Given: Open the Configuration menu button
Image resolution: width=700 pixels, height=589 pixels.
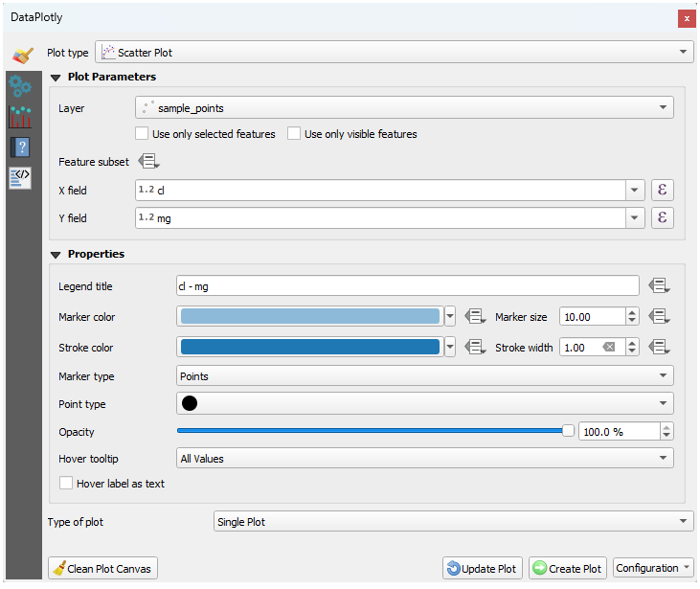Looking at the screenshot, I should (x=653, y=568).
